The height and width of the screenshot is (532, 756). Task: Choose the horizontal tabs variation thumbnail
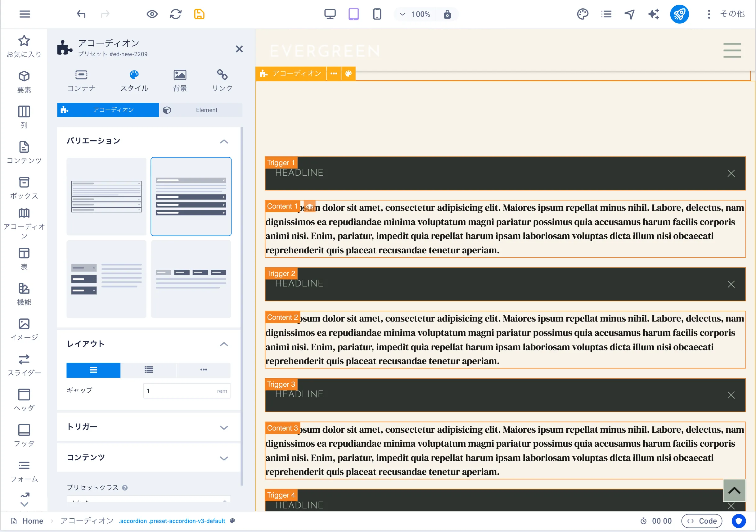pos(191,279)
